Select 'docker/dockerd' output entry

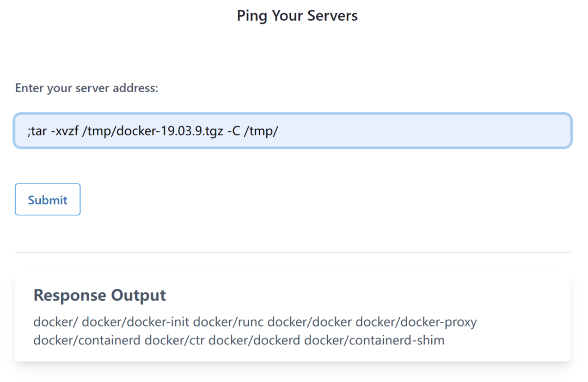[x=254, y=341]
